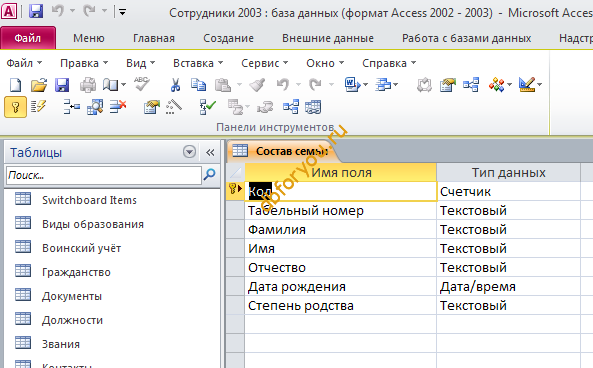Open a database with the open folder icon

39,85
